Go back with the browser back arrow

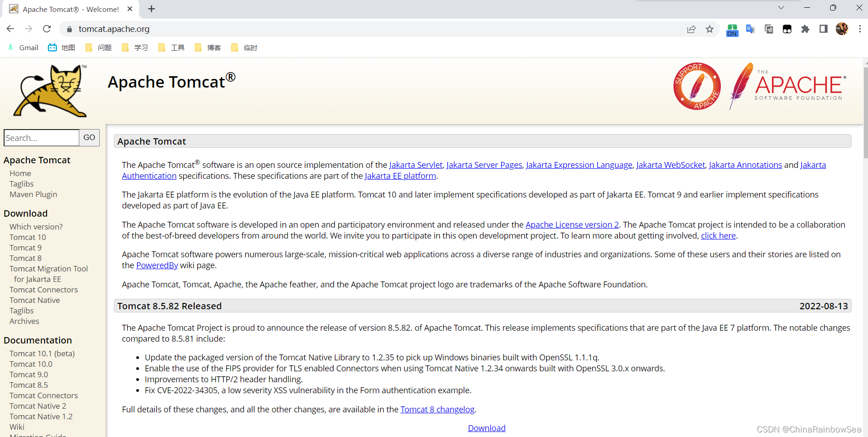pyautogui.click(x=10, y=29)
